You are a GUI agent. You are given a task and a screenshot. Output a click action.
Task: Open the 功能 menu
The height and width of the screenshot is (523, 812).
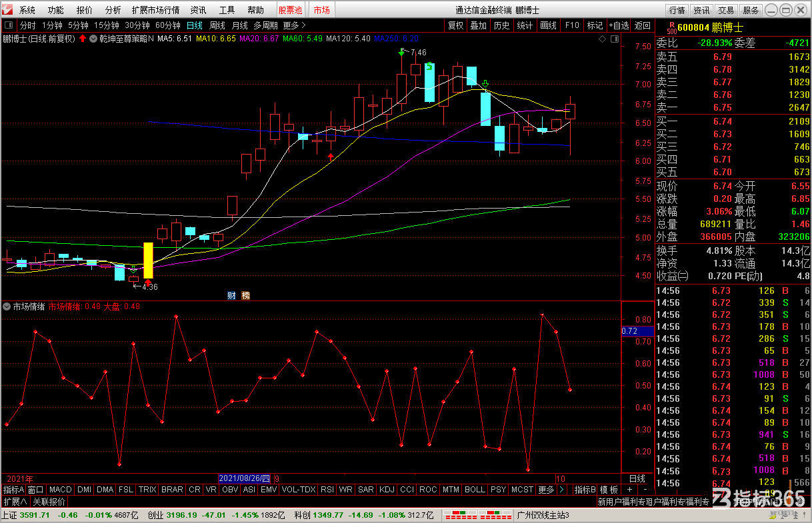click(x=56, y=10)
